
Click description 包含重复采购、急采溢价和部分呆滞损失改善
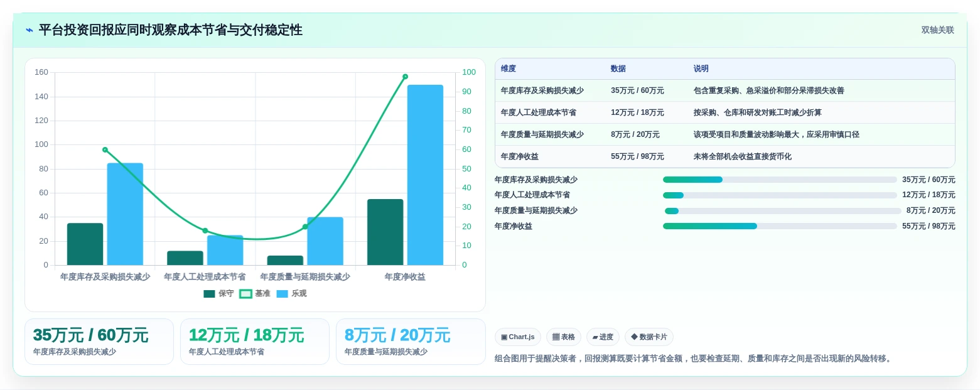click(x=769, y=90)
